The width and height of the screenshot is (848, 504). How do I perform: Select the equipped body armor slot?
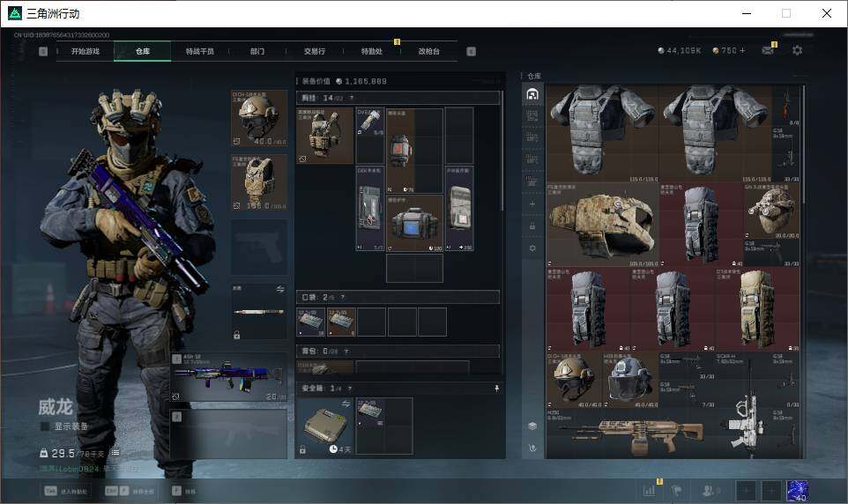coord(259,182)
